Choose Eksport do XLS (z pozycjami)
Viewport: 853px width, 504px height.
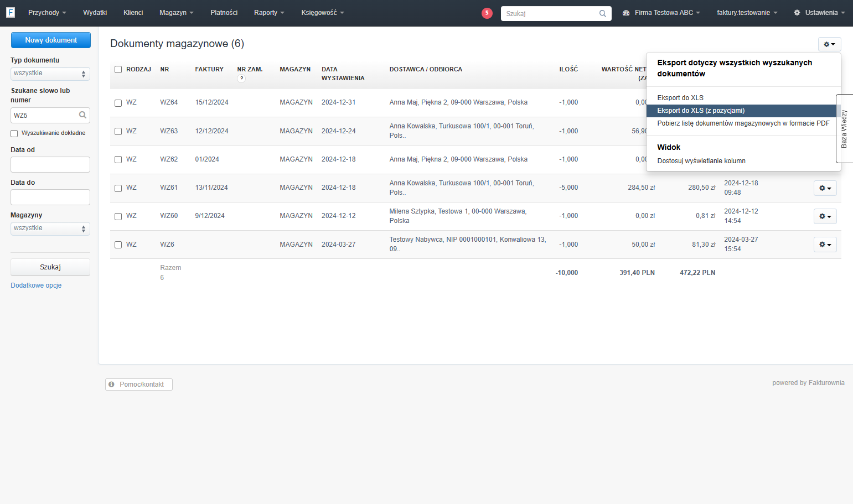tap(743, 111)
